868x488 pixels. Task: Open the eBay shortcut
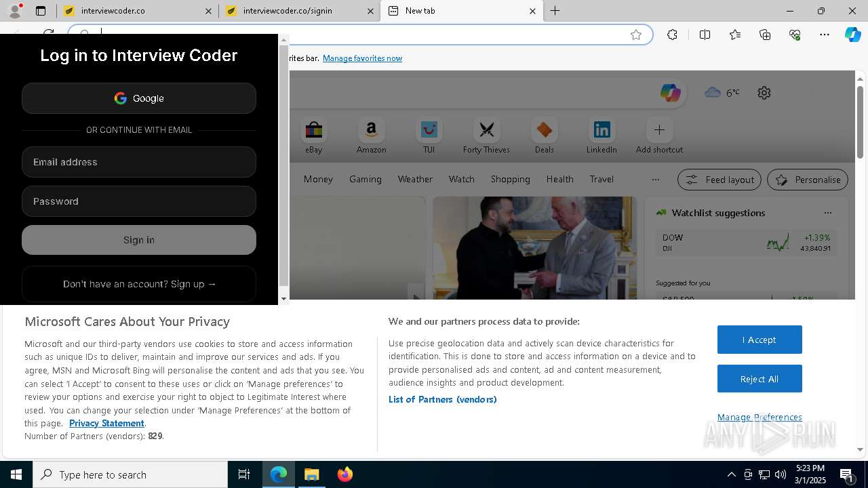(313, 136)
